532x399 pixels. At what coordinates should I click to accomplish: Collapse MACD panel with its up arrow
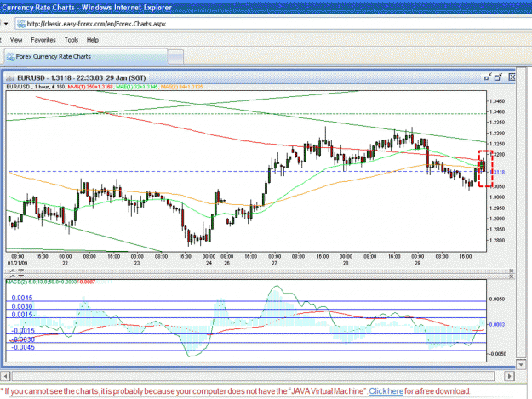pyautogui.click(x=12, y=276)
